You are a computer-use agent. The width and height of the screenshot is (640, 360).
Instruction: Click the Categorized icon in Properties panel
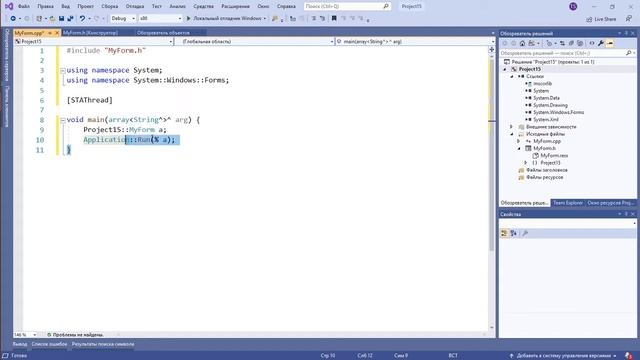(504, 233)
